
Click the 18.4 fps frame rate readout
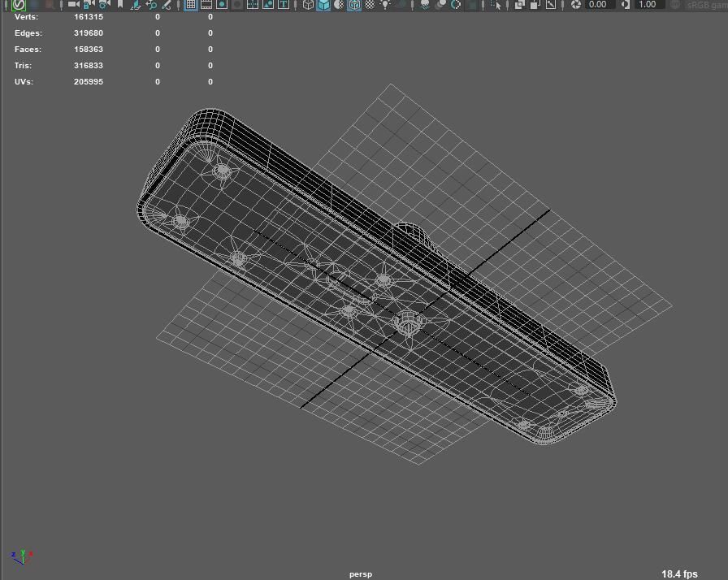coord(679,574)
